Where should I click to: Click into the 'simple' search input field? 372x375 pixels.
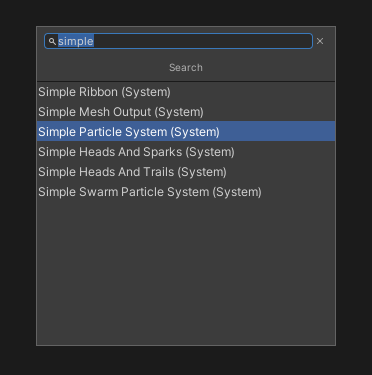point(178,41)
